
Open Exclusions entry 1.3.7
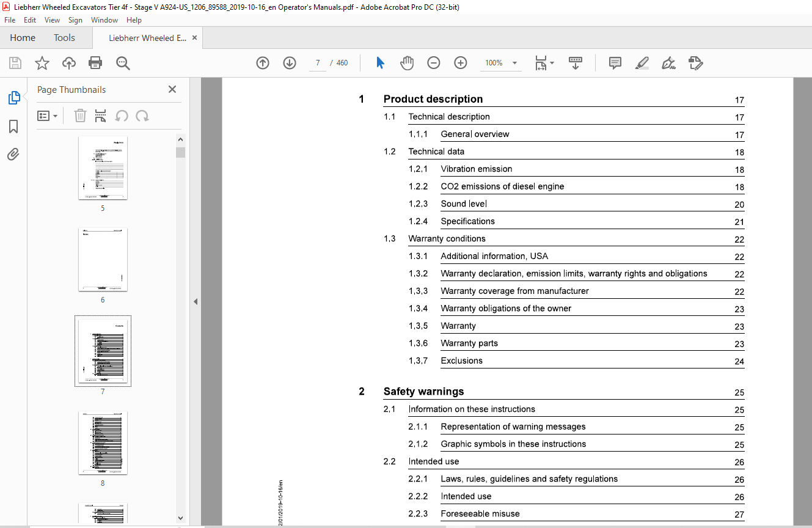tap(461, 361)
